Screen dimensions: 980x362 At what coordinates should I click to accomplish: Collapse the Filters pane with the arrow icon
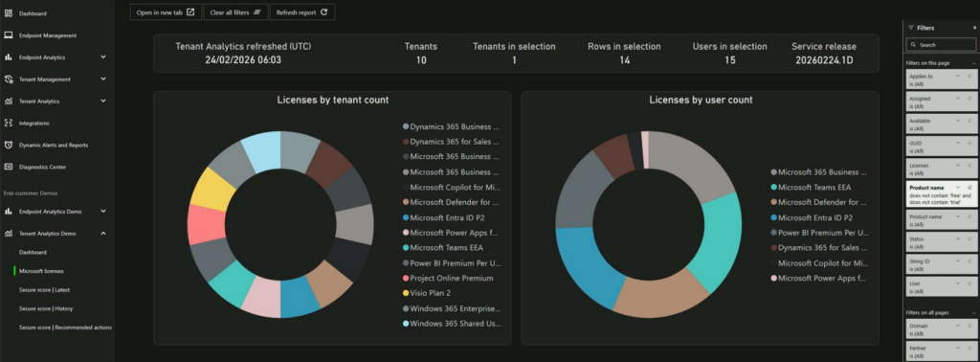tap(974, 28)
